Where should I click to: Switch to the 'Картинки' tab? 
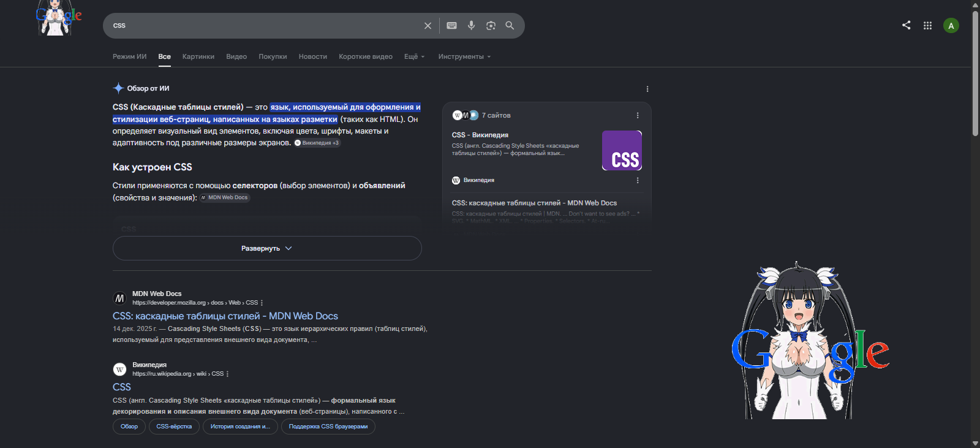pos(198,56)
